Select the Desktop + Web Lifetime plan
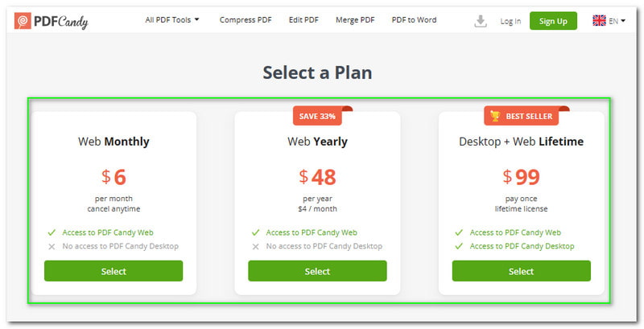644x329 pixels. pos(521,271)
